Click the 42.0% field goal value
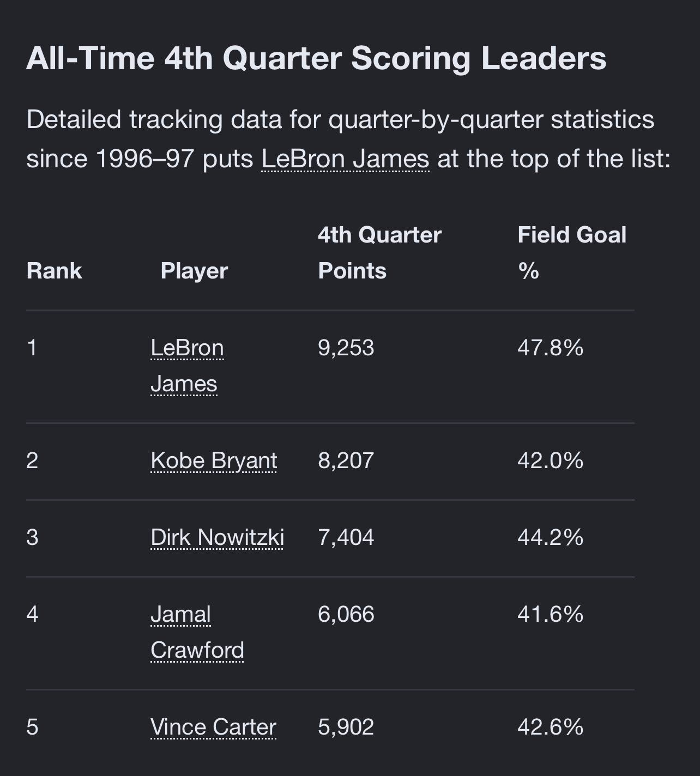 pyautogui.click(x=550, y=461)
